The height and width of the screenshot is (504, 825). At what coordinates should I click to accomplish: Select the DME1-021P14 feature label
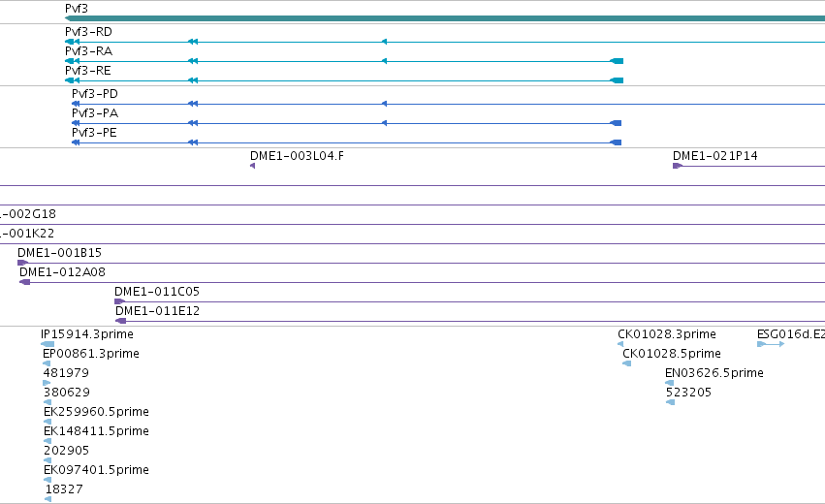click(715, 156)
